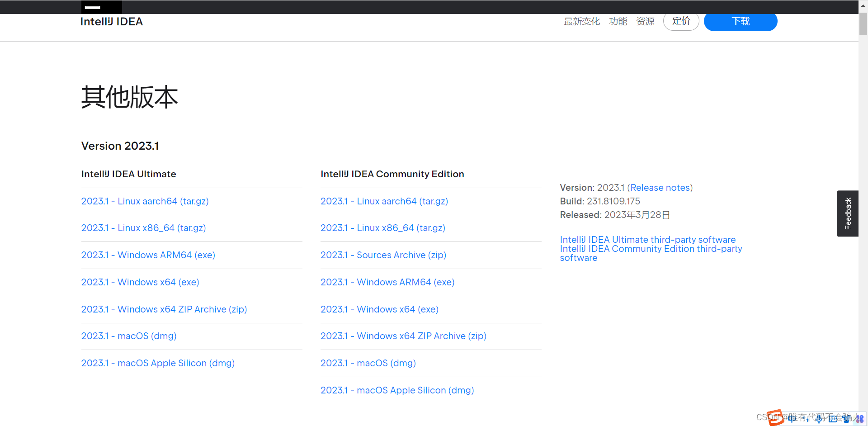This screenshot has height=426, width=868.
Task: Click the Version 2023.1 heading
Action: pyautogui.click(x=120, y=146)
